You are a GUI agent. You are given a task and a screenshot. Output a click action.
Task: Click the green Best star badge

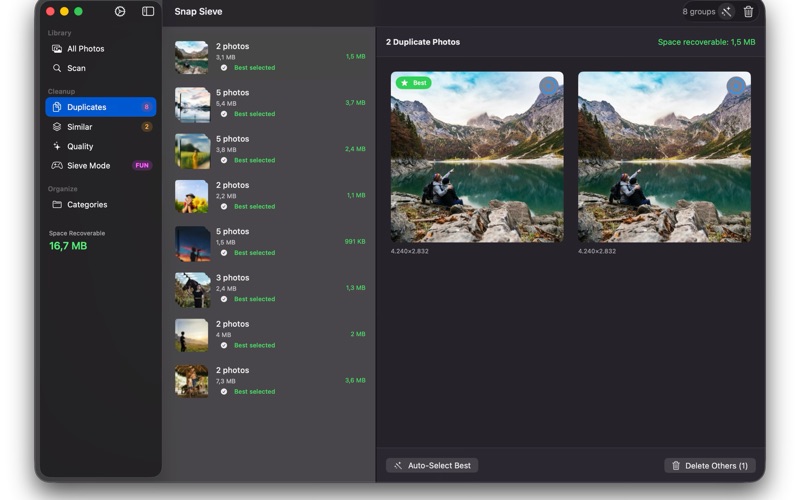coord(414,83)
